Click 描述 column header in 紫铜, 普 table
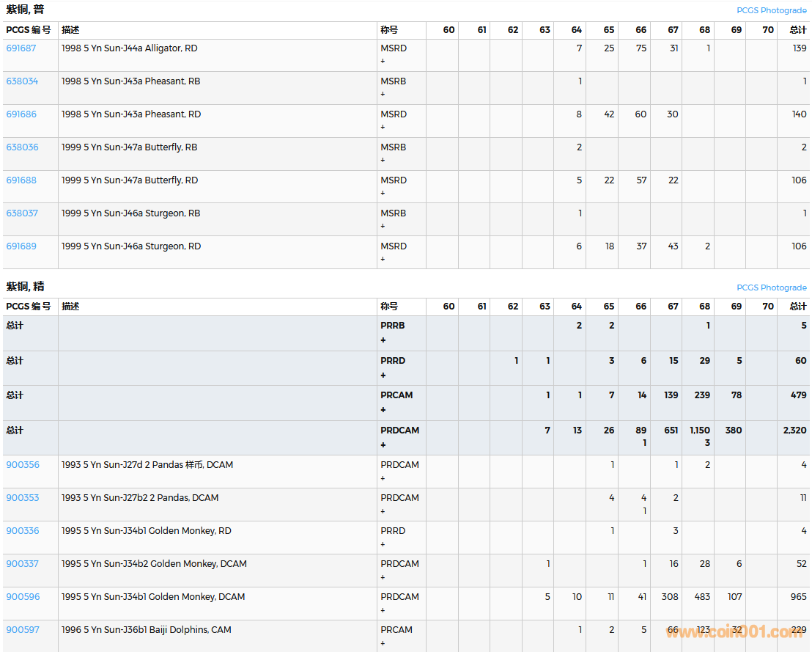Image resolution: width=812 pixels, height=652 pixels. (70, 30)
